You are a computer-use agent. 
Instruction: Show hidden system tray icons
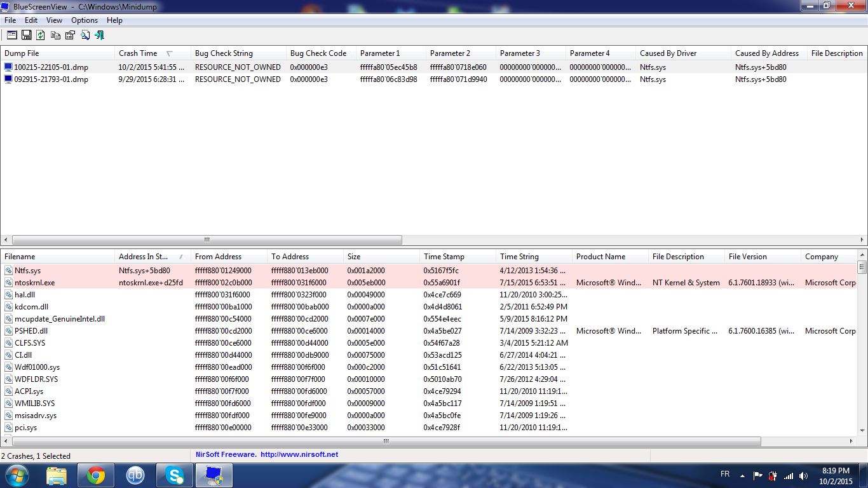click(742, 475)
